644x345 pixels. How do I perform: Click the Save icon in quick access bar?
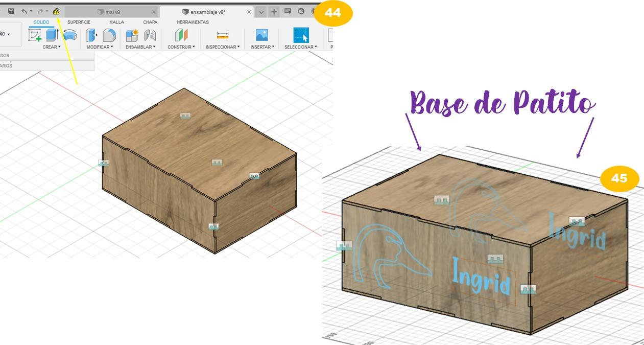11,11
